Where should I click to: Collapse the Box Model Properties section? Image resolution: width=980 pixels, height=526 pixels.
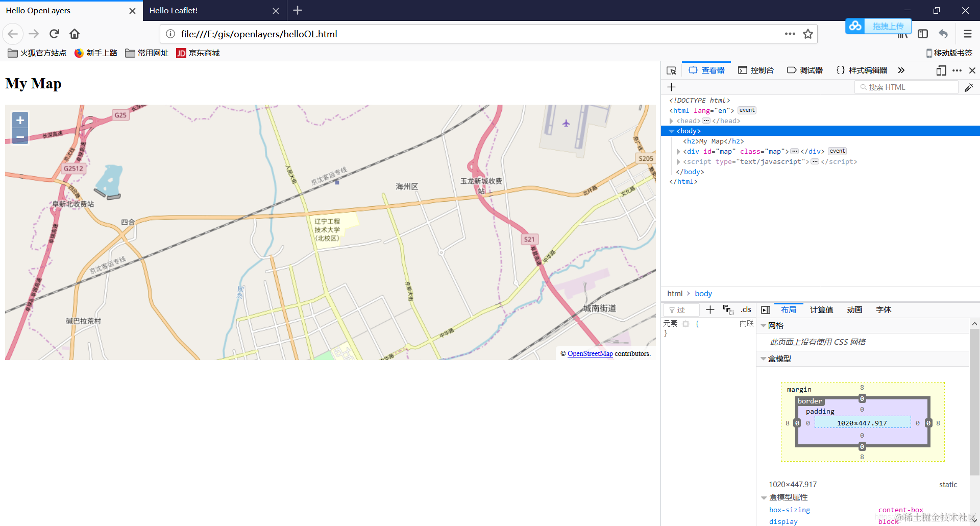click(x=764, y=497)
